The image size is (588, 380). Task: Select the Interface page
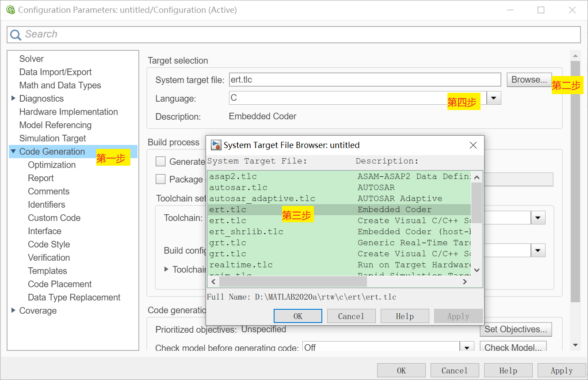[45, 231]
